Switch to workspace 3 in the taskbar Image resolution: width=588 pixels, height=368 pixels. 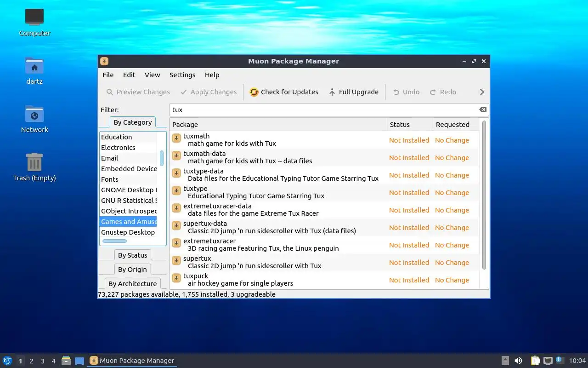pyautogui.click(x=42, y=361)
